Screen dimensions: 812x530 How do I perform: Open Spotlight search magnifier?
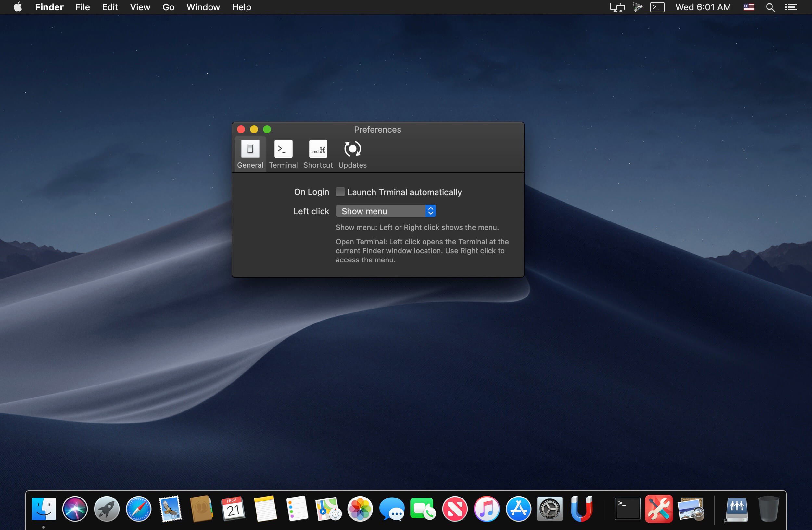[x=770, y=7]
